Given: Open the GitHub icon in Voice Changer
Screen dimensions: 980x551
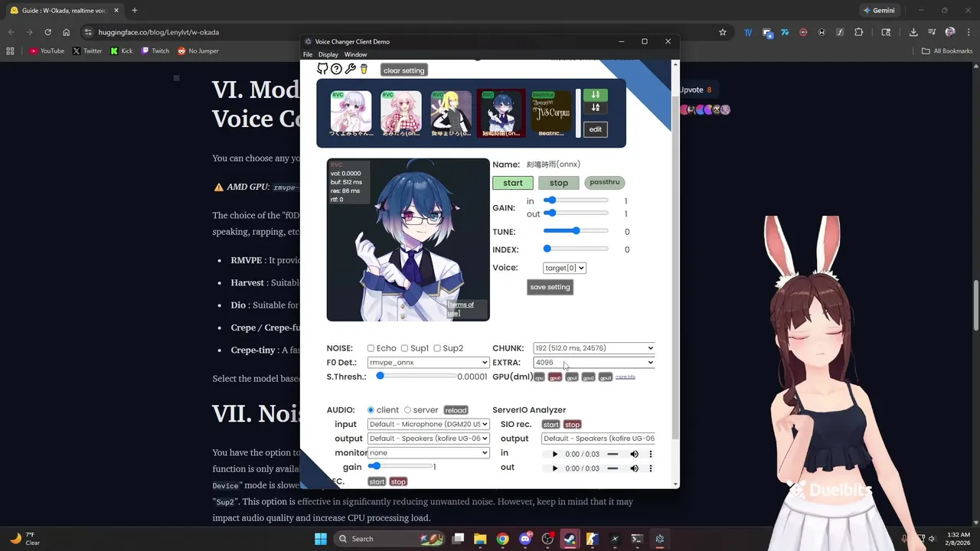Looking at the screenshot, I should pos(322,69).
